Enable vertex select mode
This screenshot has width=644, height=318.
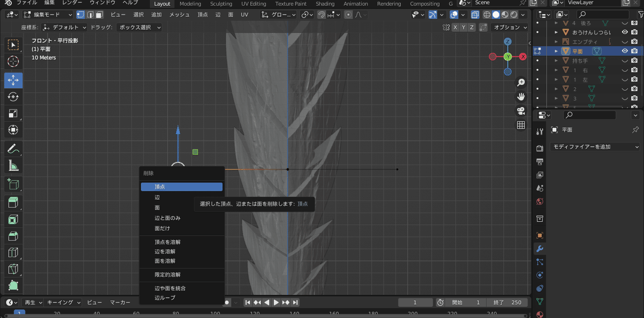point(80,15)
